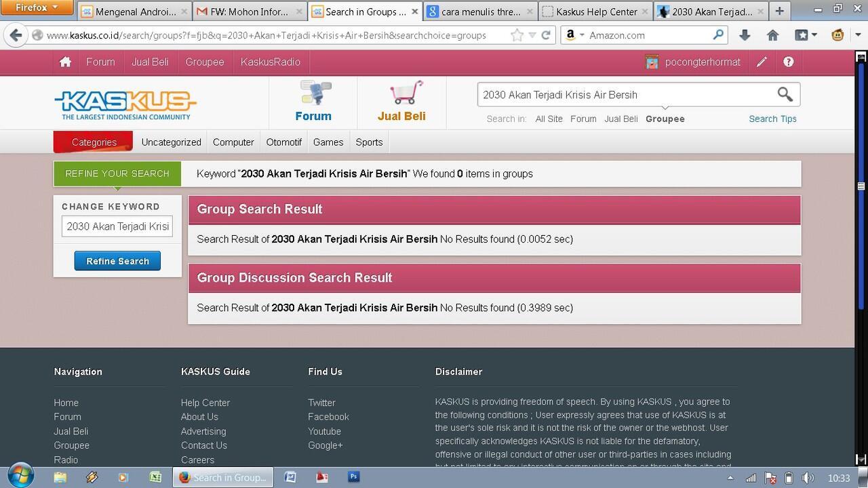868x488 pixels.
Task: Open the Firefox downloads arrow icon
Action: (x=744, y=35)
